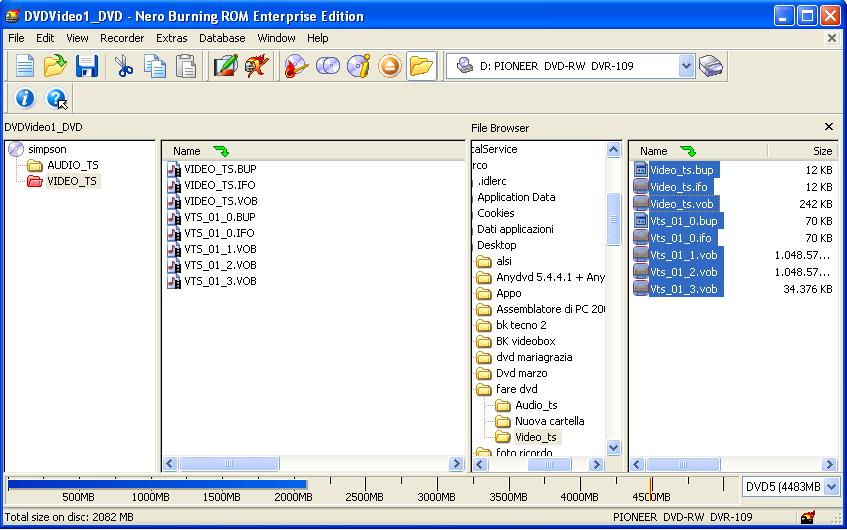Screen dimensions: 847x530
Task: Toggle the File Browser folder icon
Action: (421, 66)
